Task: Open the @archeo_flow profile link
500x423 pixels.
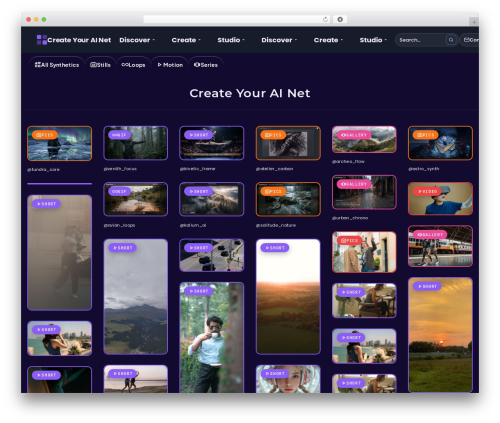Action: (x=348, y=162)
